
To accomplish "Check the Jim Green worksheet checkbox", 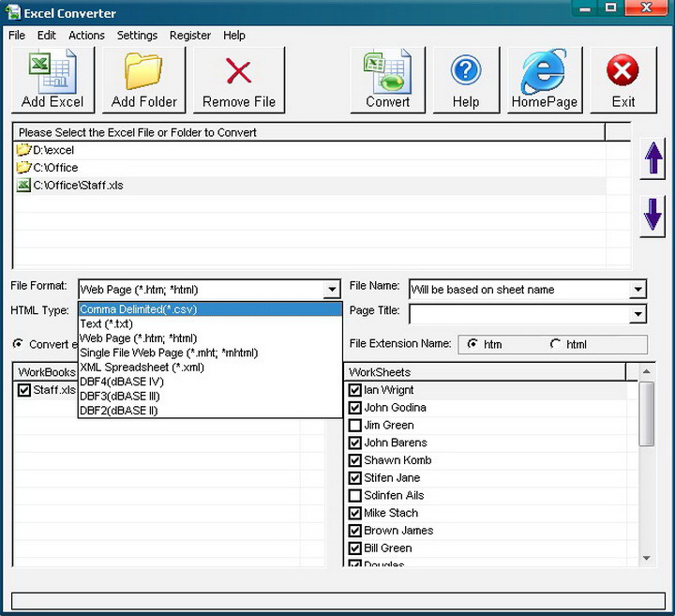I will [355, 426].
